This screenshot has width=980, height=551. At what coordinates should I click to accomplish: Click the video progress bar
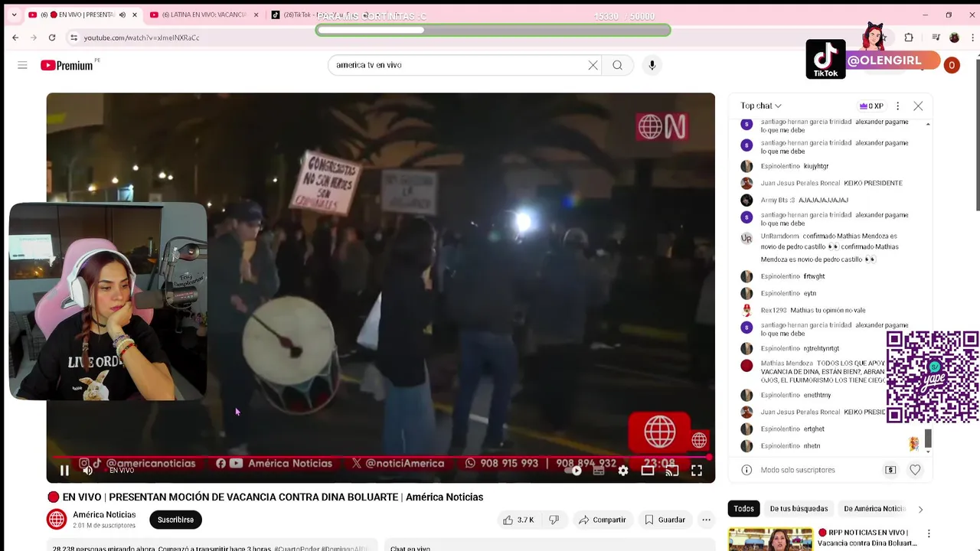click(381, 458)
